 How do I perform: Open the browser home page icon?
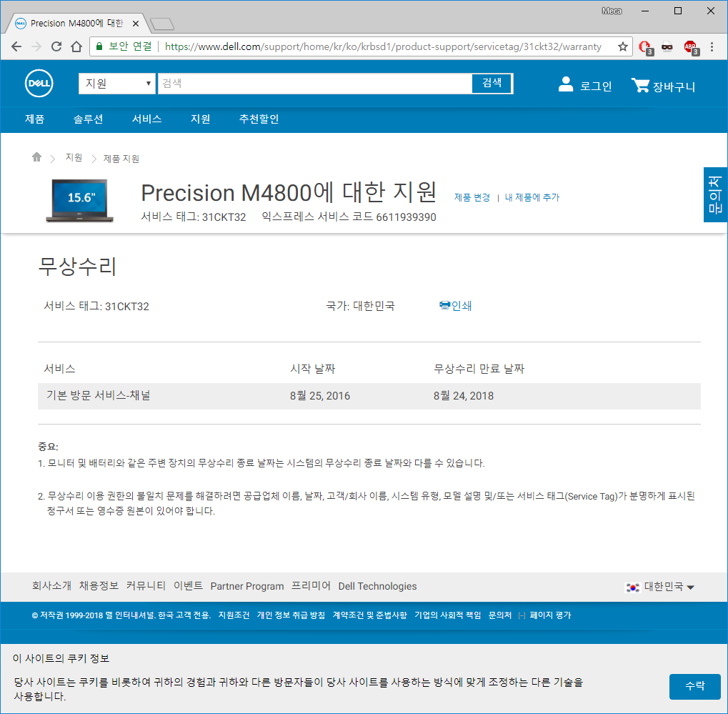(x=76, y=46)
